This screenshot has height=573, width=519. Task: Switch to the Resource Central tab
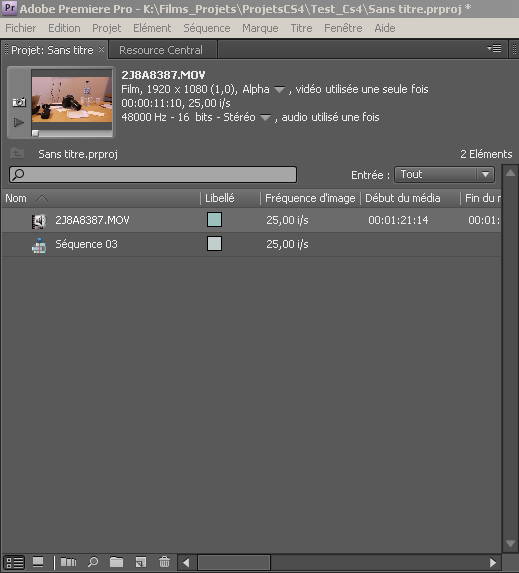pos(161,50)
